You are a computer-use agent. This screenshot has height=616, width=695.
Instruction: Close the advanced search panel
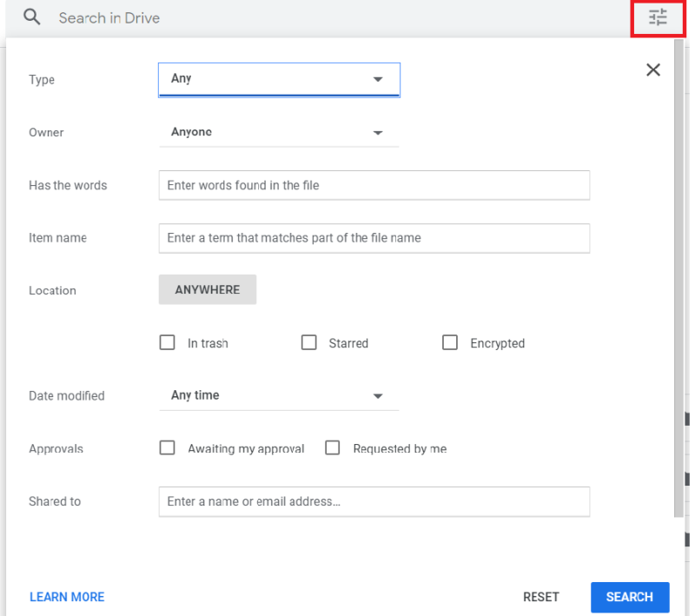pyautogui.click(x=653, y=70)
